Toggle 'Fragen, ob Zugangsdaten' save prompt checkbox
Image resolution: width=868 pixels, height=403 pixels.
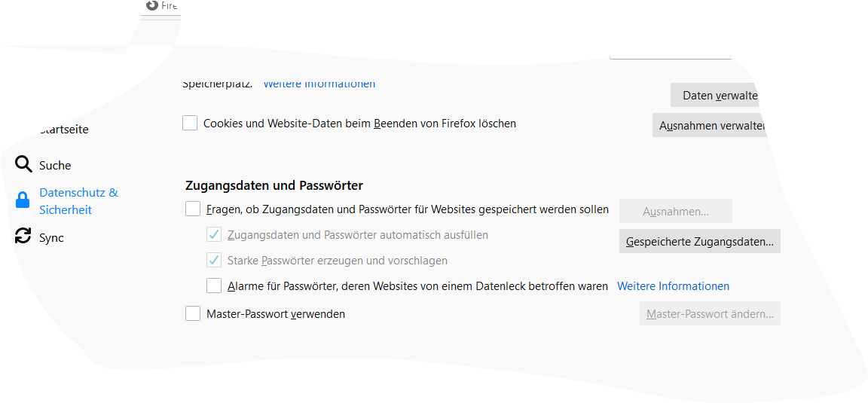point(193,209)
